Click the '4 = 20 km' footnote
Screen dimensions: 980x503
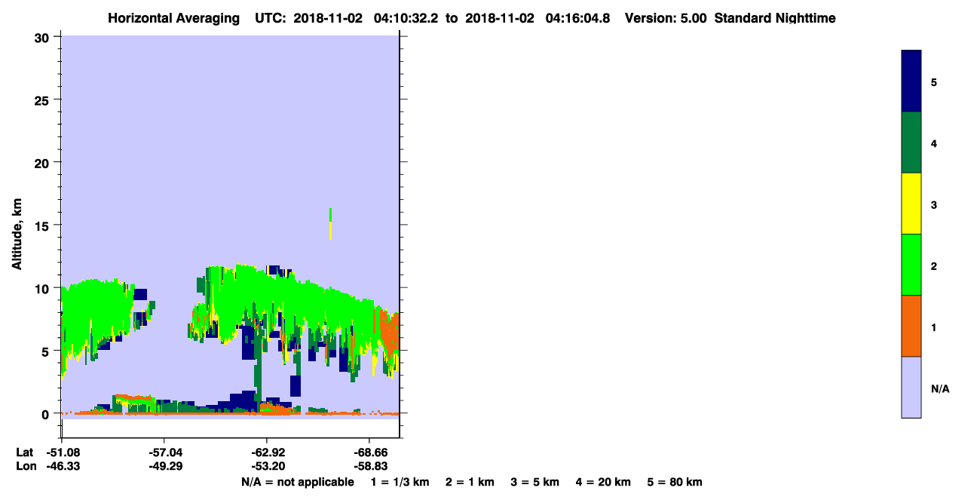(x=603, y=482)
